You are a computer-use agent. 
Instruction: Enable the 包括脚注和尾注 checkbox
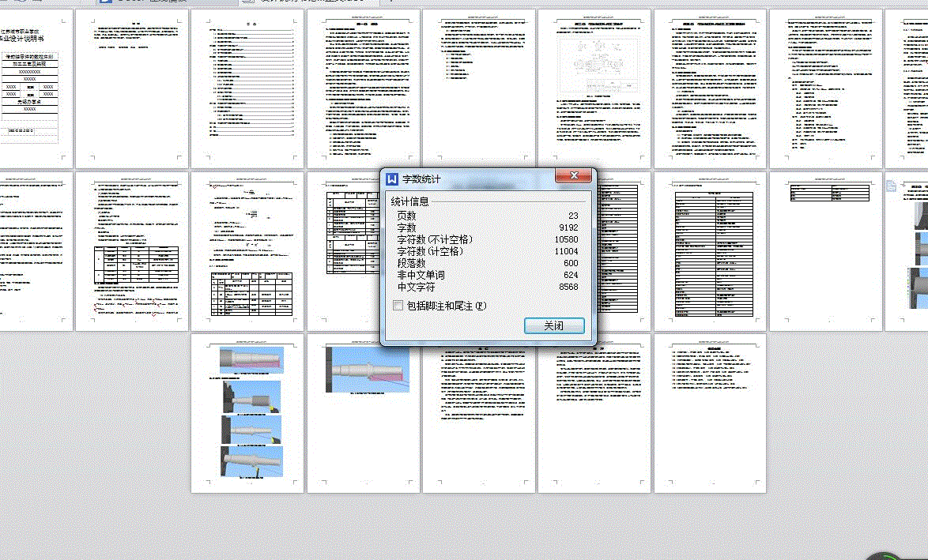(398, 306)
